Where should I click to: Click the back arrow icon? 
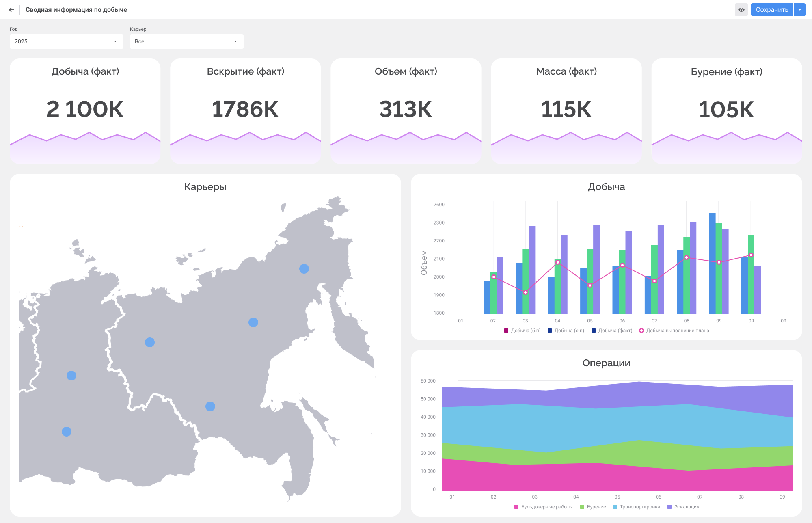pos(11,10)
